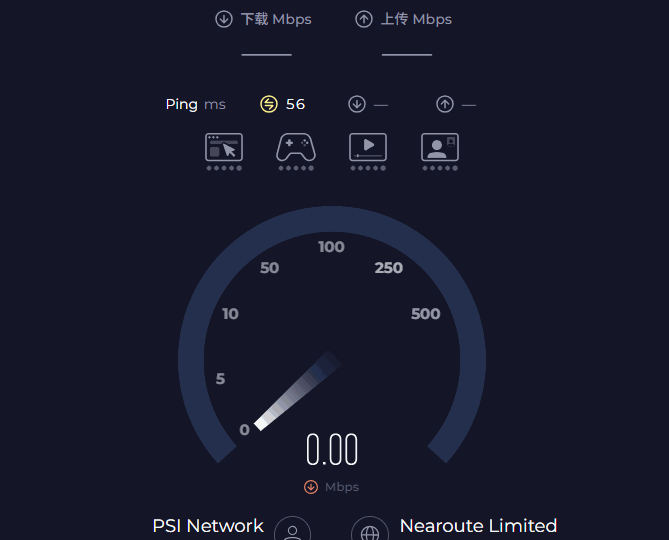Click the download ping arrow icon
Screen dimensions: 669x540
point(357,104)
